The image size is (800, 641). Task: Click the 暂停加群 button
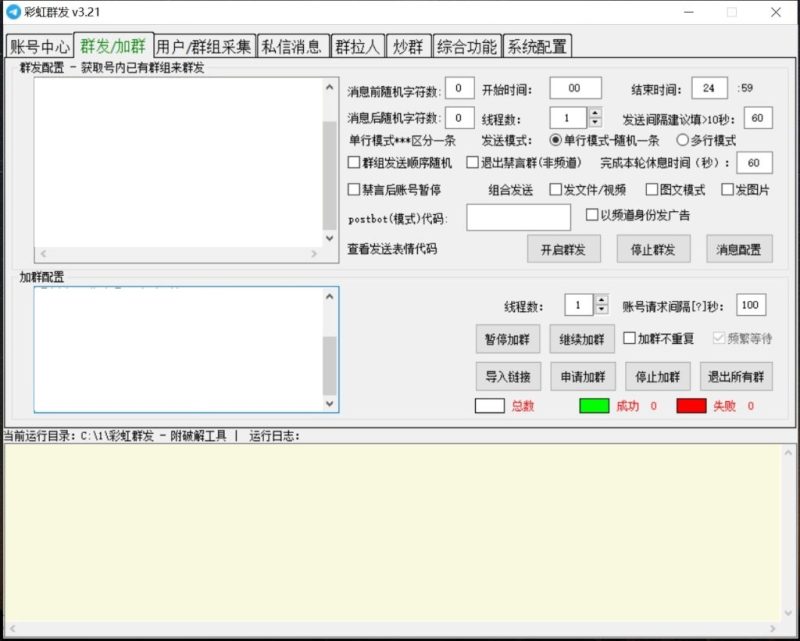[508, 339]
